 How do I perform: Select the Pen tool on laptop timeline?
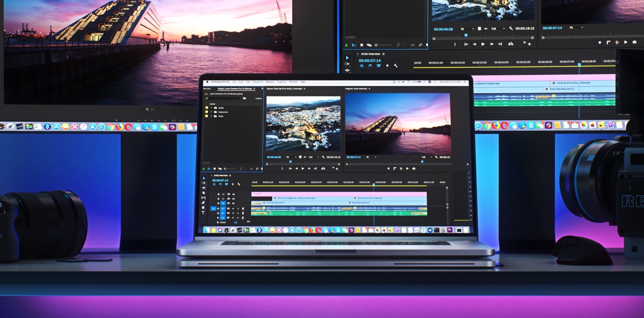point(203,203)
